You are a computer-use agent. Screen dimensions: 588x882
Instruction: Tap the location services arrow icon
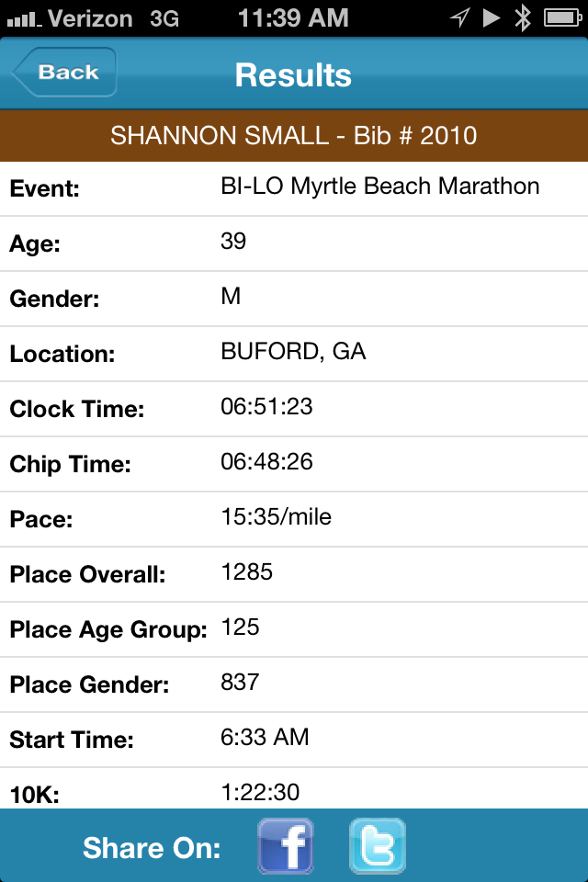(459, 18)
